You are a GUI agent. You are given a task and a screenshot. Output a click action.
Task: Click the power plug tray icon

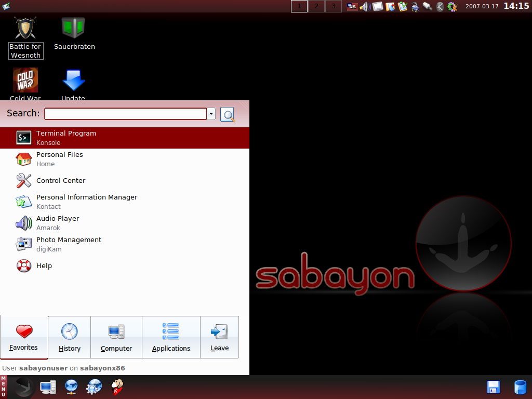coord(415,7)
